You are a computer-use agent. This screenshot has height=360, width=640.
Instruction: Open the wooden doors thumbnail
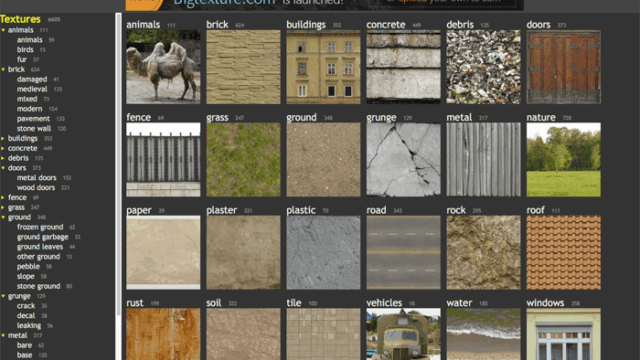[563, 67]
